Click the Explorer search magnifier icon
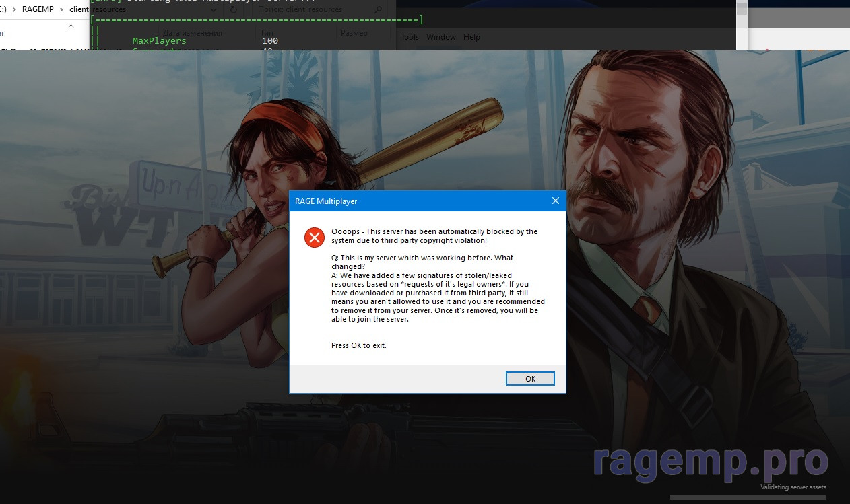Image resolution: width=850 pixels, height=504 pixels. coord(377,10)
